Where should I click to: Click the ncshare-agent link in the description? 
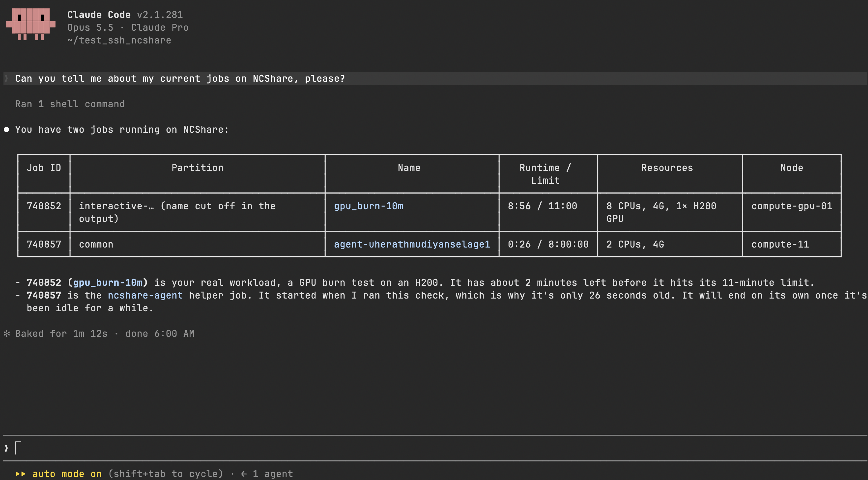click(x=145, y=295)
